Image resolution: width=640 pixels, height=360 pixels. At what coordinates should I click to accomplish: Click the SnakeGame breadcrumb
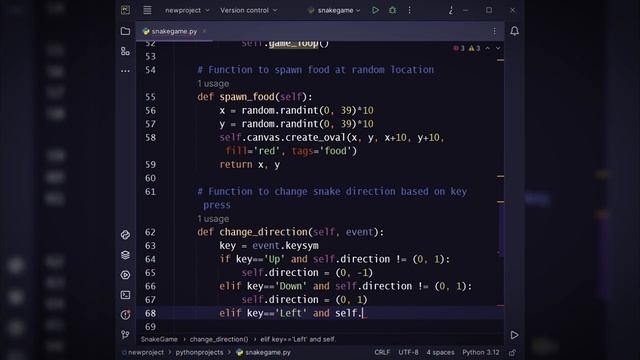[159, 339]
